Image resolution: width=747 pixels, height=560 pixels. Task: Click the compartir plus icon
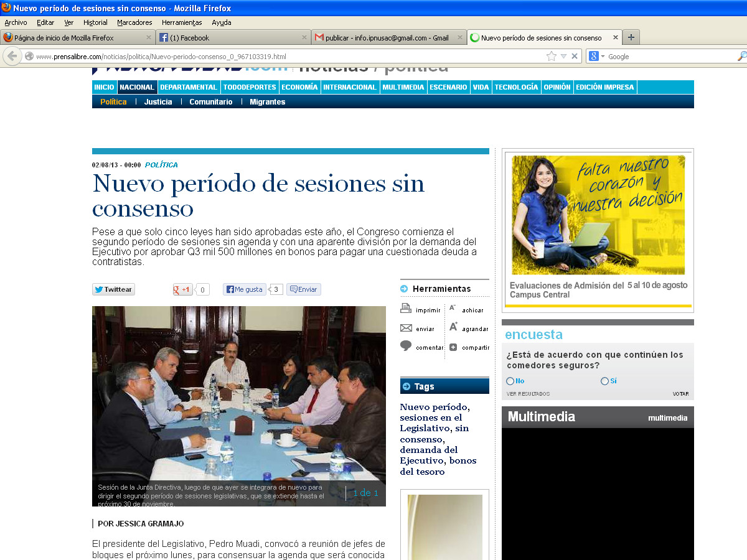click(x=453, y=347)
